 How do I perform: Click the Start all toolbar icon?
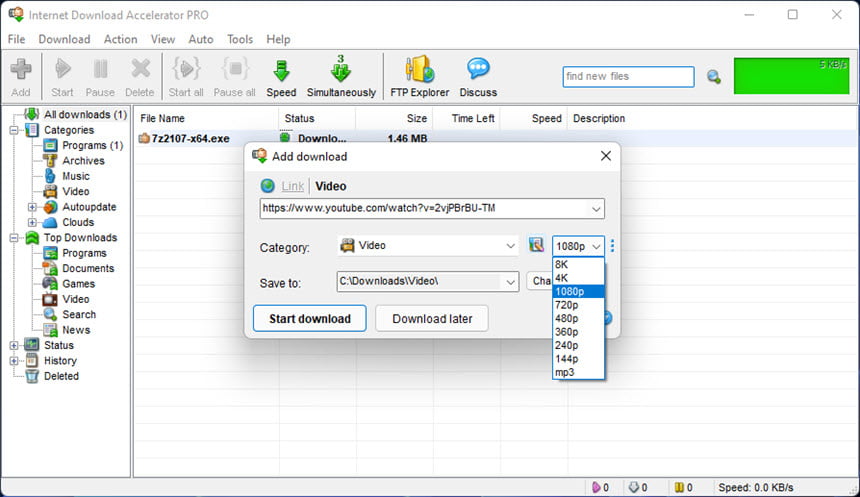click(x=186, y=77)
